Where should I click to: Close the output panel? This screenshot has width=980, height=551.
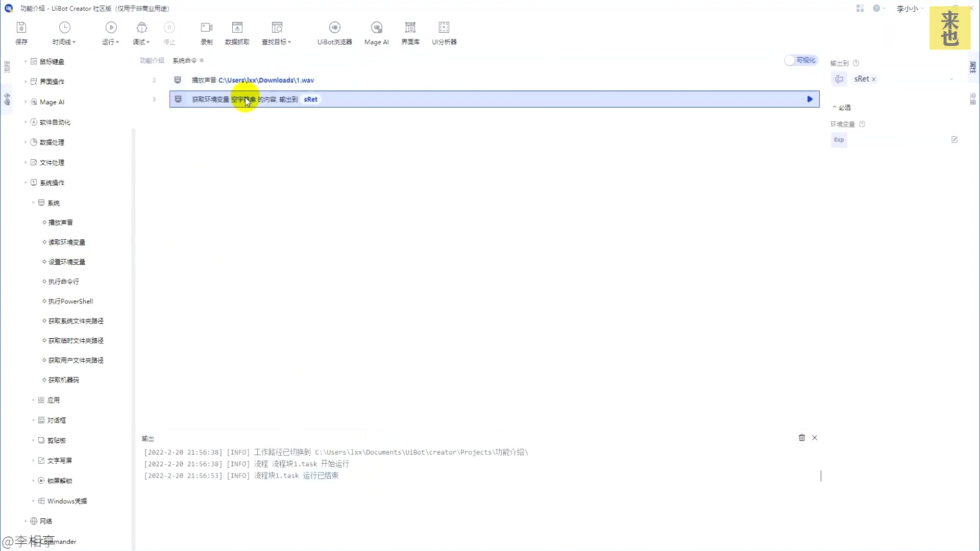[x=815, y=438]
